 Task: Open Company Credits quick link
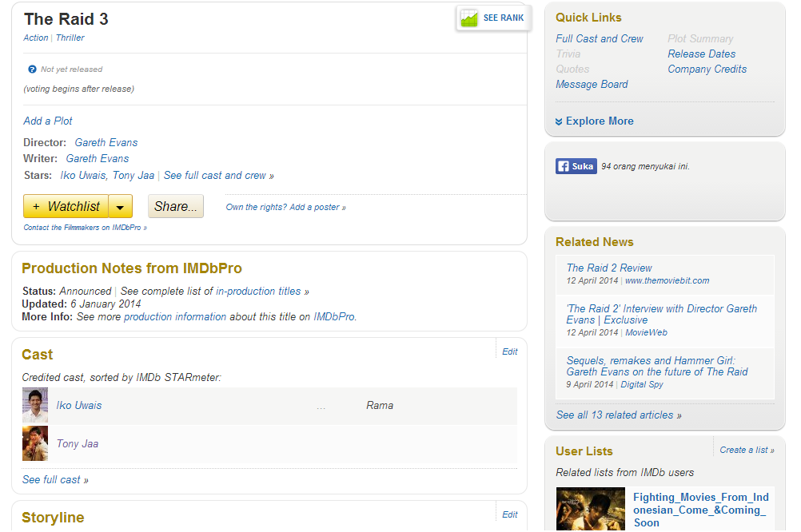tap(707, 69)
